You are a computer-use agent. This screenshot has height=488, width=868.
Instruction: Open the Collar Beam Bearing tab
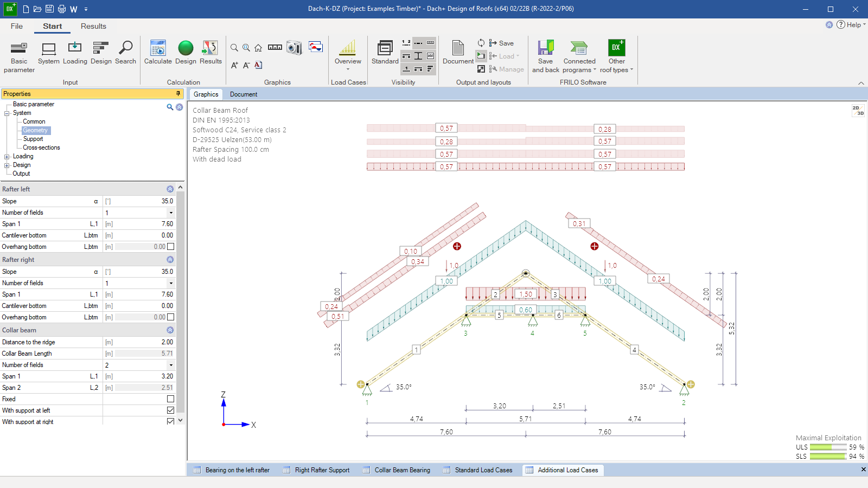pos(397,470)
